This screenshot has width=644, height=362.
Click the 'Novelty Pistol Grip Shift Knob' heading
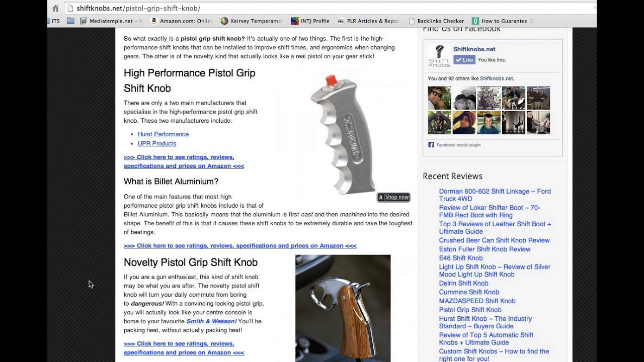point(191,262)
